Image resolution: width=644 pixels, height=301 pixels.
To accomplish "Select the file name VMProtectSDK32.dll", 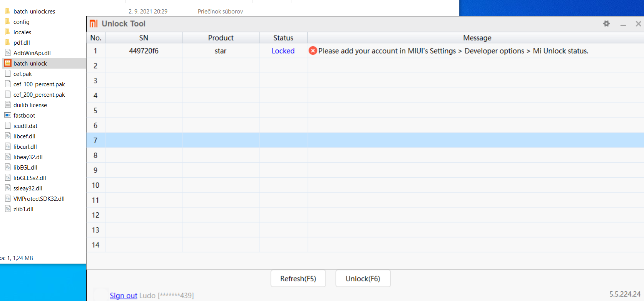I will tap(39, 199).
